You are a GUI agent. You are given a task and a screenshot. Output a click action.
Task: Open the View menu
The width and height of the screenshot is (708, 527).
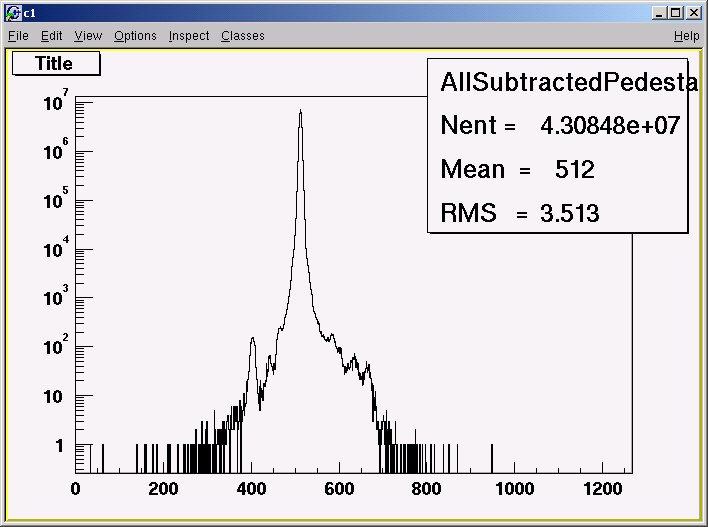(88, 36)
